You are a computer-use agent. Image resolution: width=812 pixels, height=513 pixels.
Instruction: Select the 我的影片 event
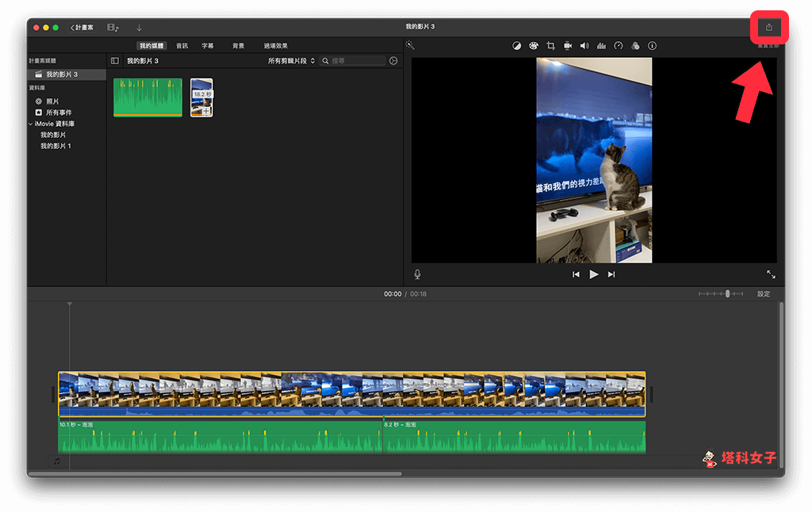(x=53, y=135)
